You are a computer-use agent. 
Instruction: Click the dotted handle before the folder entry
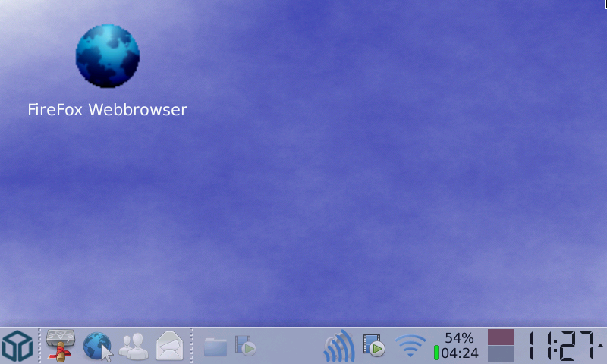(191, 347)
